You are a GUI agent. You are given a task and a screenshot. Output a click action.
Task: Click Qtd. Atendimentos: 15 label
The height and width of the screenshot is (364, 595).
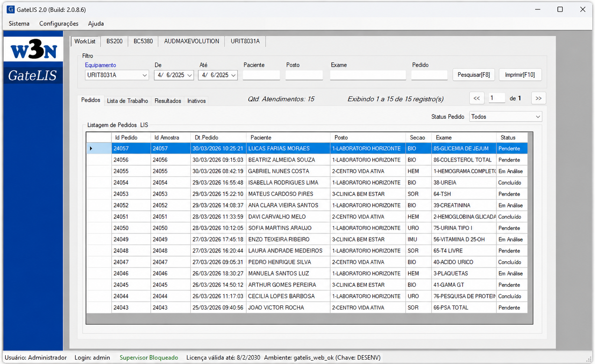coord(281,99)
